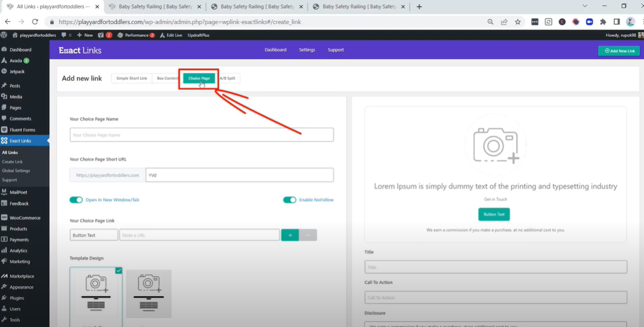This screenshot has height=327, width=644.
Task: Click the WordPress logo in admin bar
Action: 4,35
